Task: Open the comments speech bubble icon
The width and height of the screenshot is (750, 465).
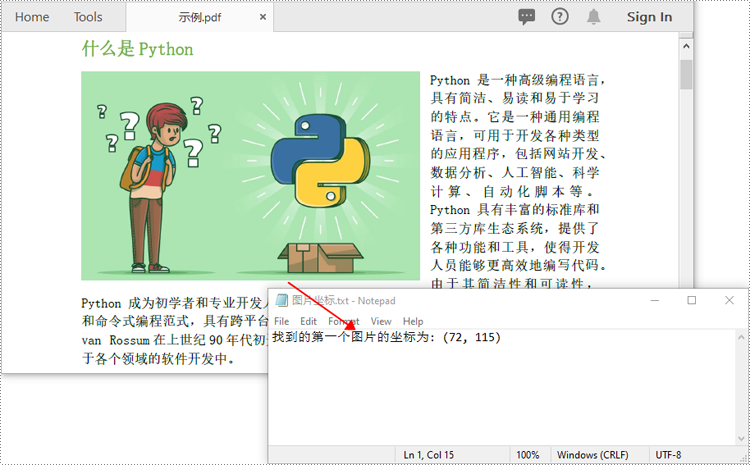Action: tap(527, 17)
